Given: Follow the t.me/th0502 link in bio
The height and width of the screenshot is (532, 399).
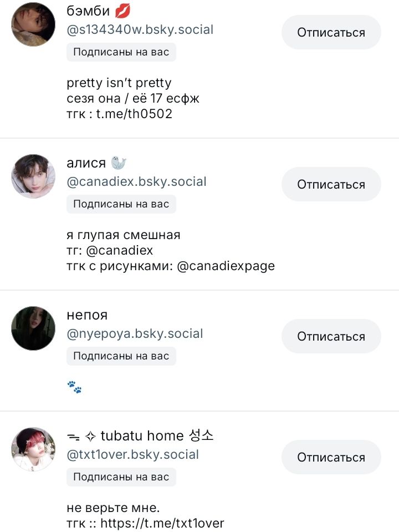Looking at the screenshot, I should tap(134, 114).
